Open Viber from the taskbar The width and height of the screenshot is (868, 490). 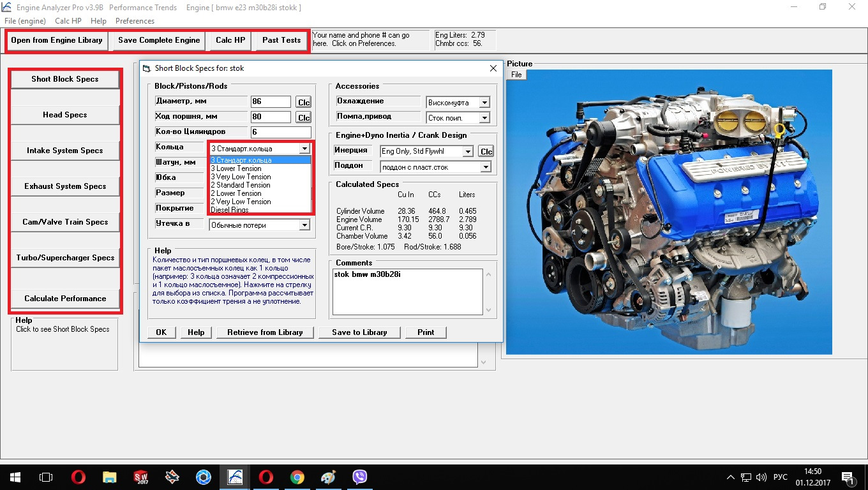click(x=360, y=477)
